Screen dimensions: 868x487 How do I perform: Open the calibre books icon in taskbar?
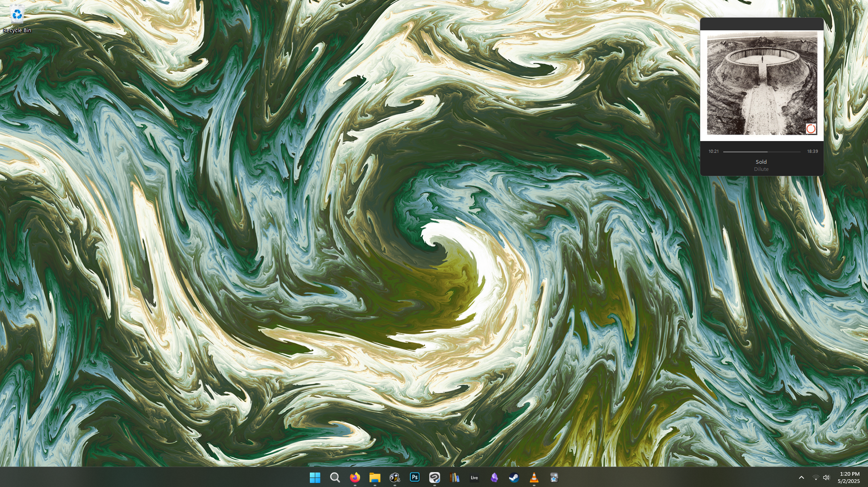tap(454, 478)
